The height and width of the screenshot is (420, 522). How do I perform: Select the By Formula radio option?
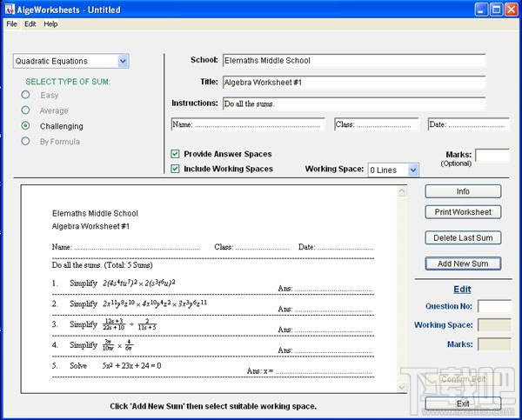[26, 141]
